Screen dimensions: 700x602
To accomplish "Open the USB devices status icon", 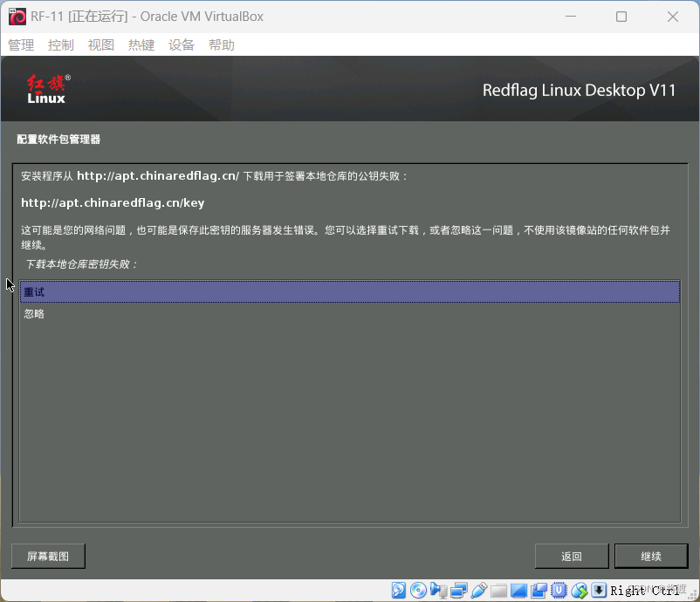I will tap(478, 590).
